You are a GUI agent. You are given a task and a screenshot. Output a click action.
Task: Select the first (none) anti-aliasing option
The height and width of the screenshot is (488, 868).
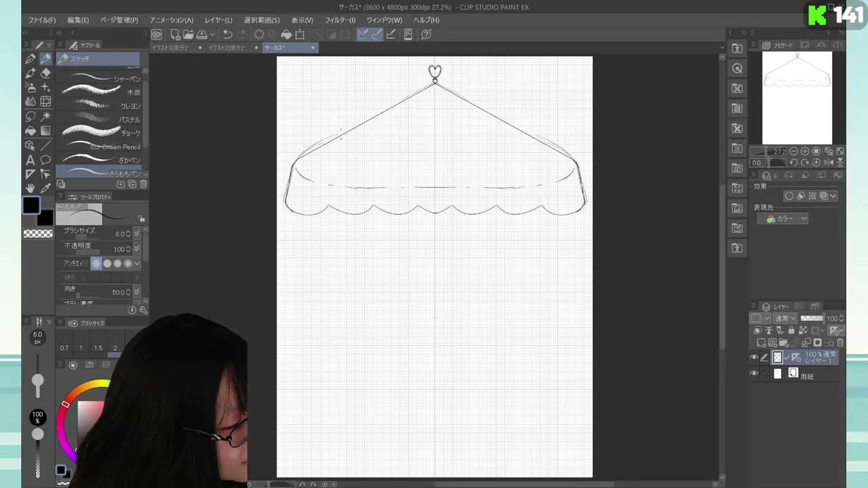pyautogui.click(x=96, y=264)
